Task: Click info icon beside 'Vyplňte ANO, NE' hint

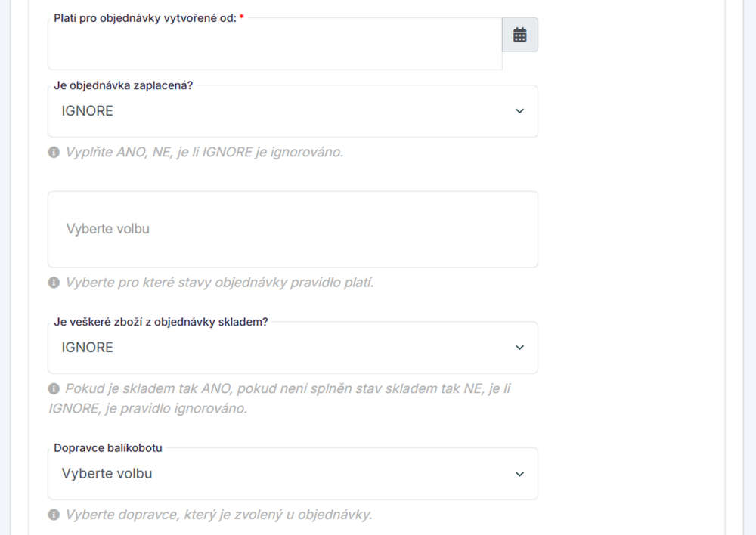Action: point(54,153)
